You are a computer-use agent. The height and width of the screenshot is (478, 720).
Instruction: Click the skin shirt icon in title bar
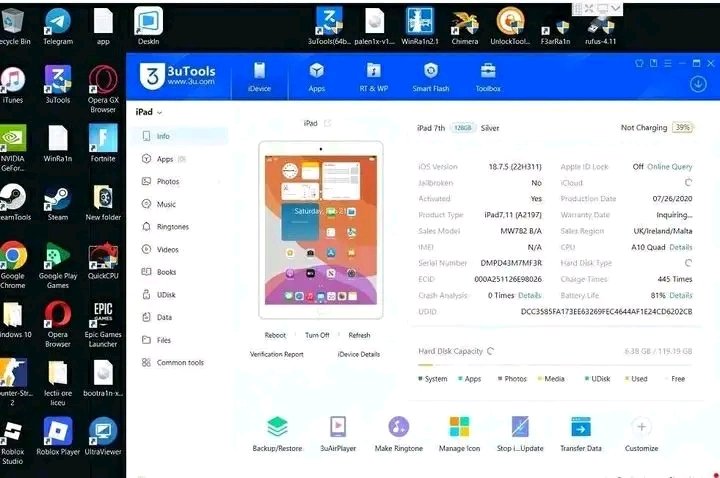pos(639,63)
